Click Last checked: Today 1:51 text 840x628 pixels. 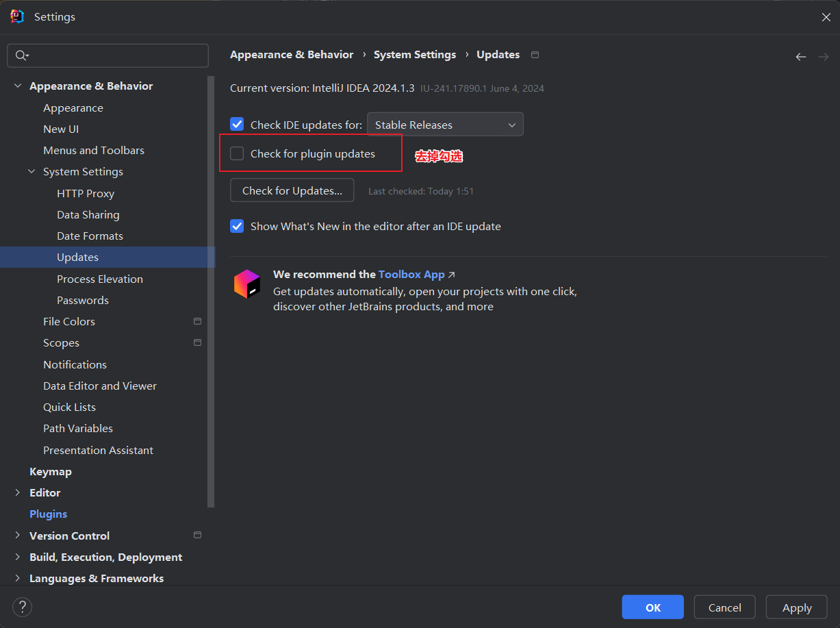(x=421, y=191)
